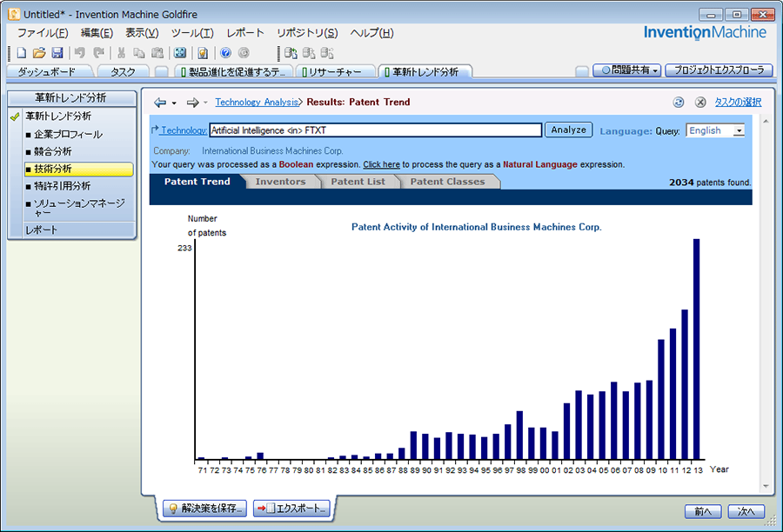
Task: Paste using the clipboard icon
Action: pyautogui.click(x=157, y=53)
